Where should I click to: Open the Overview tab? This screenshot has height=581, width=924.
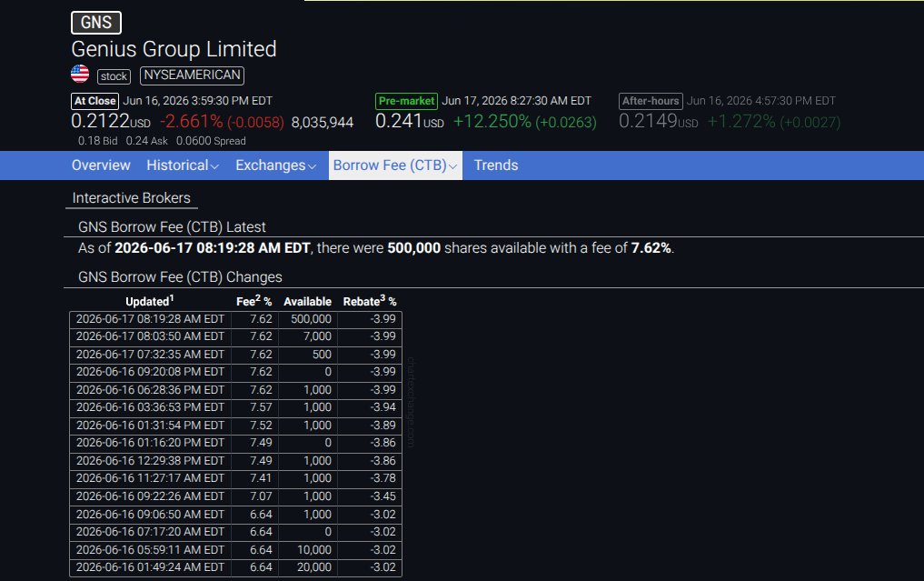click(x=101, y=165)
